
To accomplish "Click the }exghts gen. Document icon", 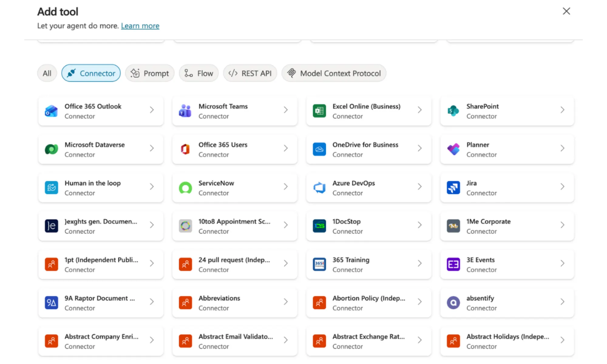I will [x=51, y=226].
